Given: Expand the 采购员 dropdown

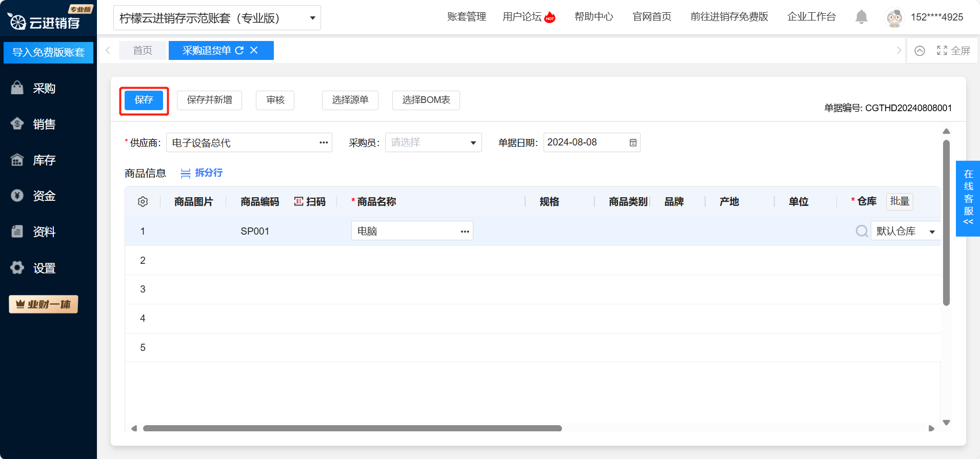Looking at the screenshot, I should click(x=433, y=142).
